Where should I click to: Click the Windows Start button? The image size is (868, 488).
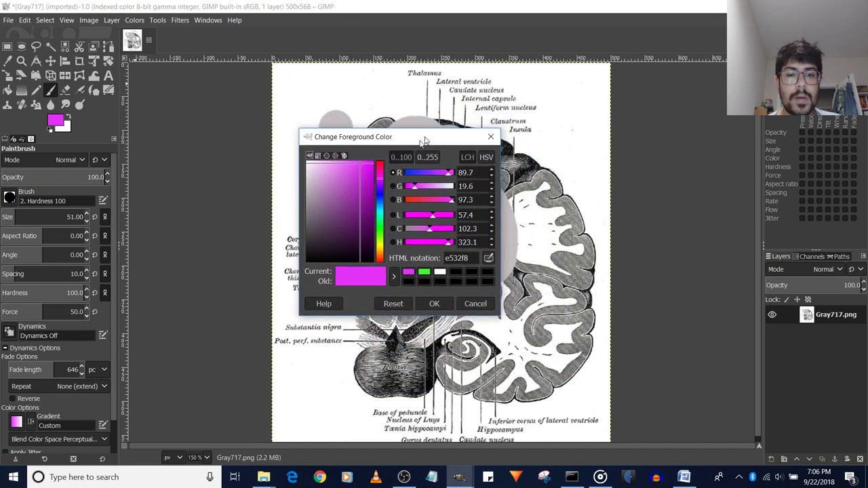coord(14,476)
